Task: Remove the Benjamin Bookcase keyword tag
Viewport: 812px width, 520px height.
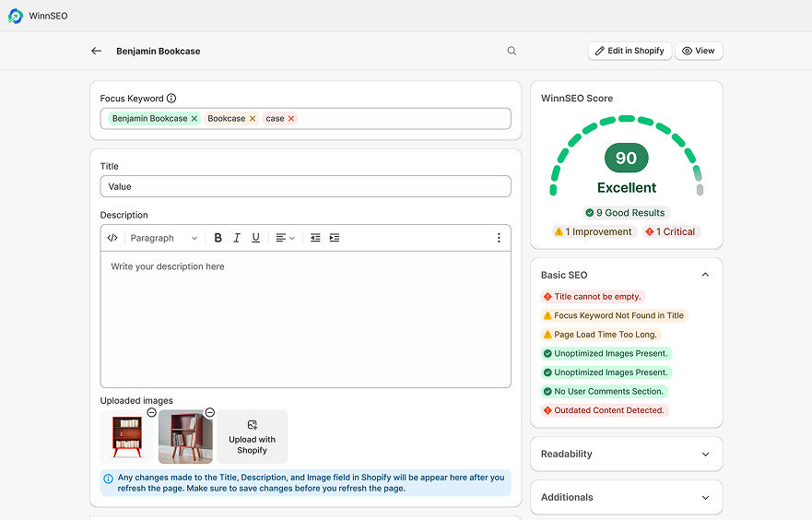Action: coord(194,119)
